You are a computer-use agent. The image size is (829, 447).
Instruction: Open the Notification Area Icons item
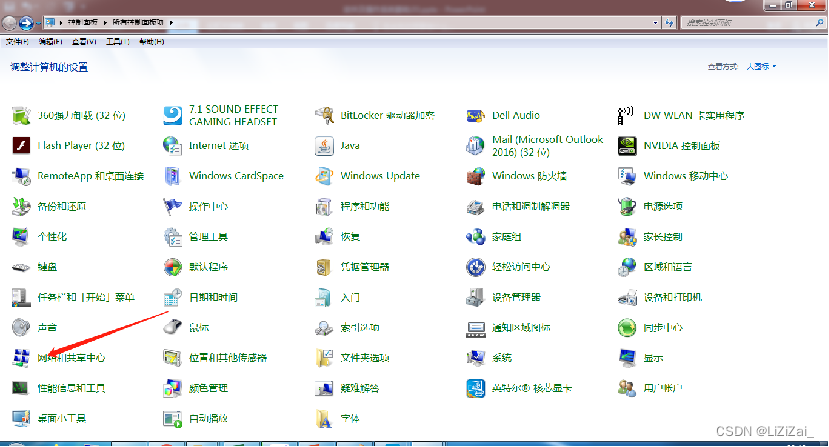coord(475,327)
